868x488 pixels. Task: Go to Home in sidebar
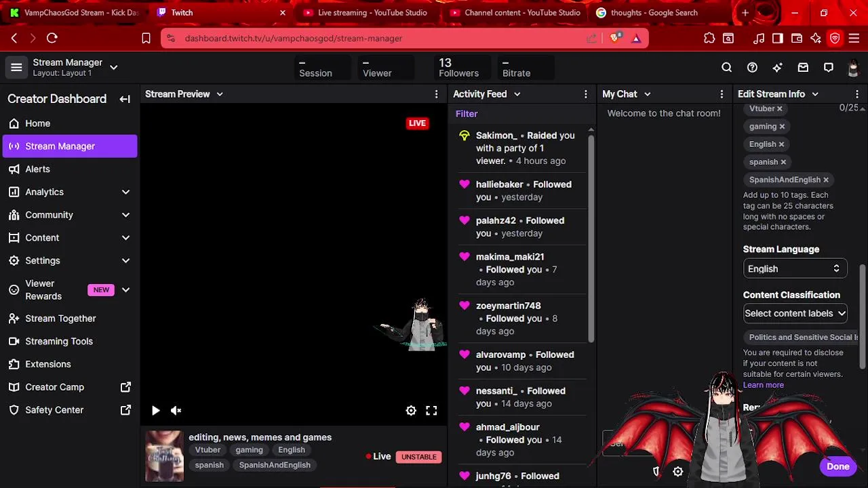pyautogui.click(x=69, y=123)
